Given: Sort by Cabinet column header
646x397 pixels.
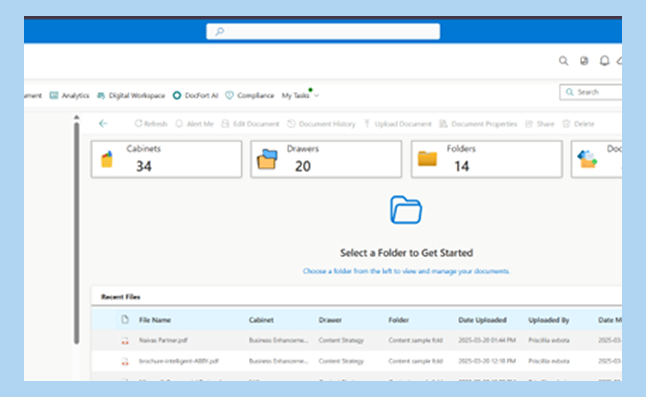Looking at the screenshot, I should (x=261, y=320).
